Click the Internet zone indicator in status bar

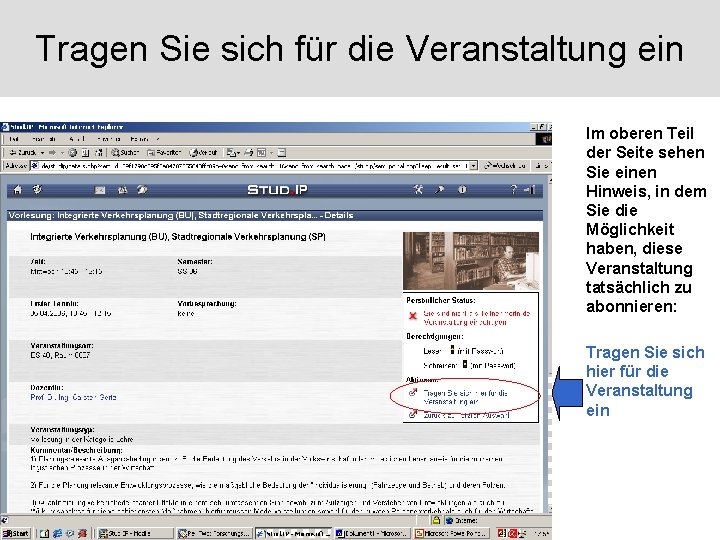click(x=461, y=520)
